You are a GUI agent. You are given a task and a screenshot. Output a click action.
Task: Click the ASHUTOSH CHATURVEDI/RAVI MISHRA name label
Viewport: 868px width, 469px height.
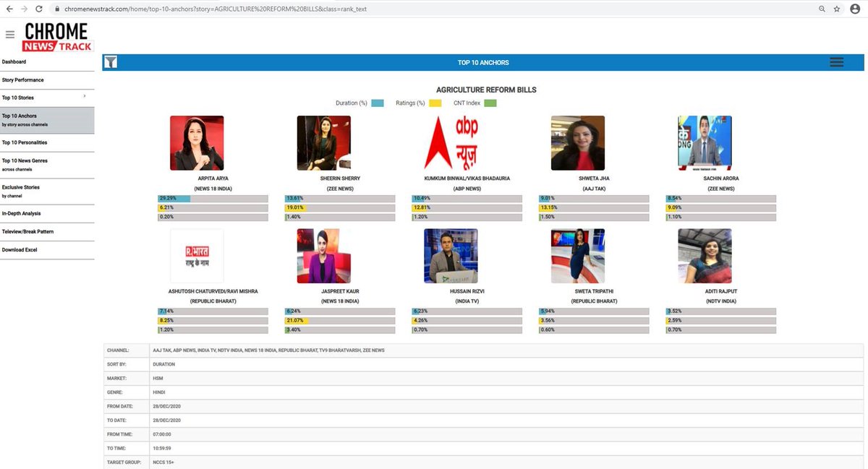click(x=213, y=291)
